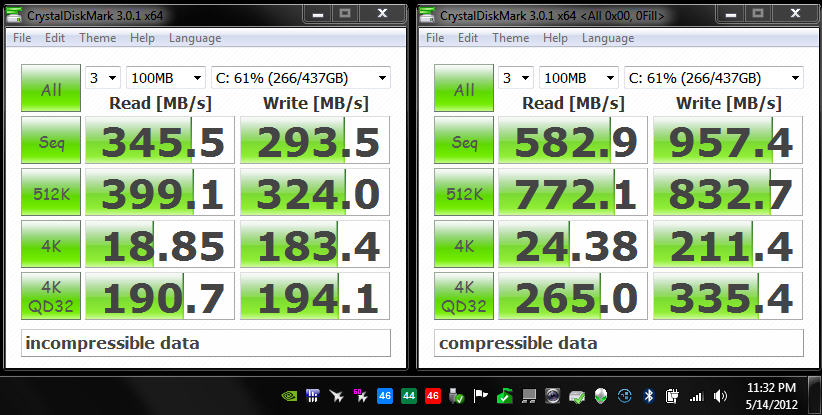This screenshot has height=415, width=822.
Task: Click Safely Remove Hardware tray icon
Action: click(x=457, y=396)
